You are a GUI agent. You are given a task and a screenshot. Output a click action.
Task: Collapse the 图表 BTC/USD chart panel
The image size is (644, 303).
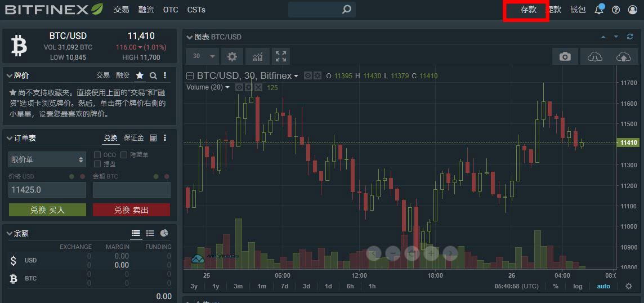[x=189, y=37]
